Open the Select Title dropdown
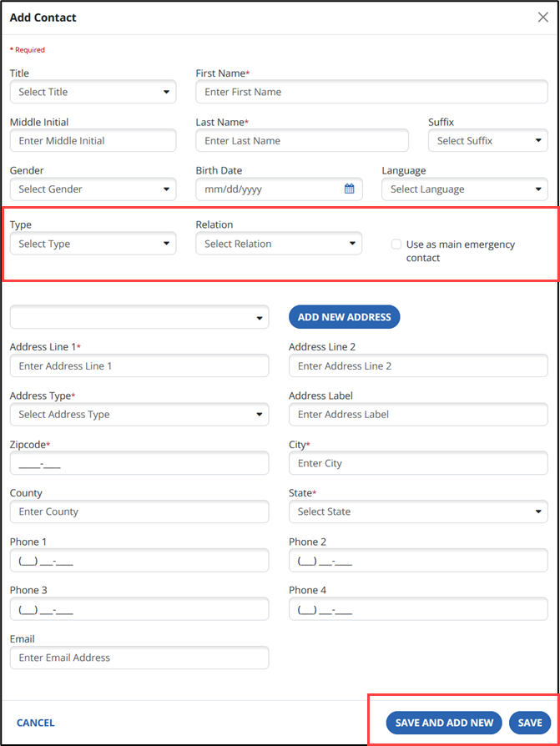 point(93,92)
